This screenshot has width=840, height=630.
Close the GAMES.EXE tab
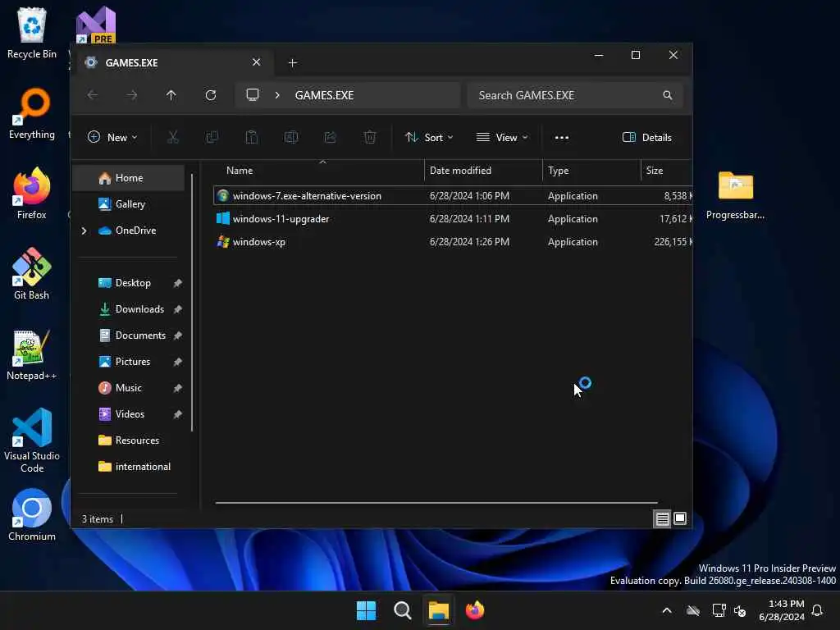(x=256, y=62)
